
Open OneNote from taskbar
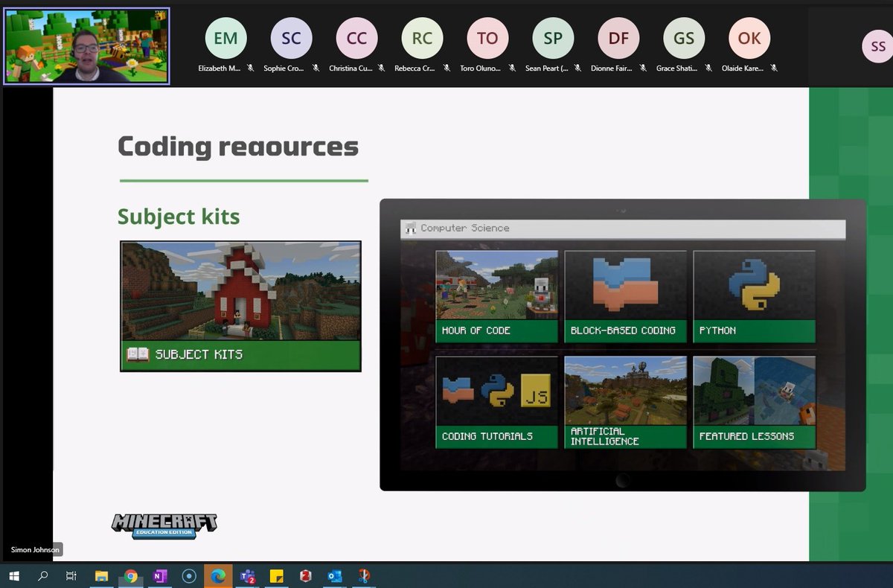pos(160,575)
